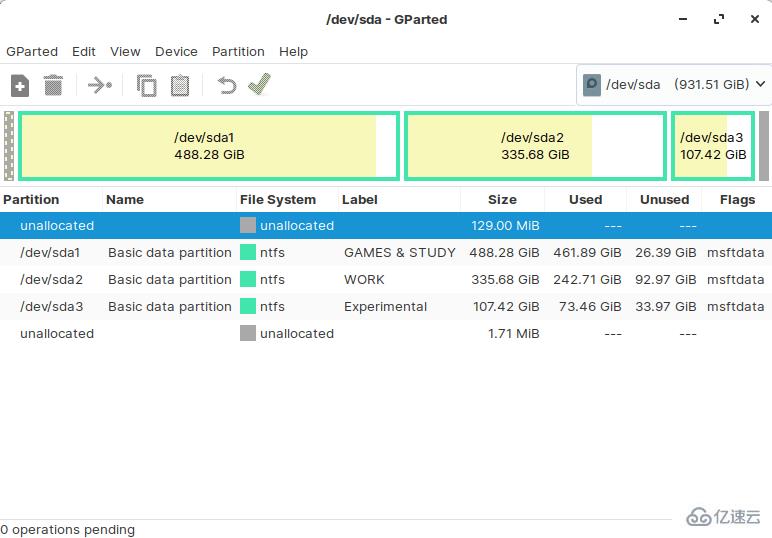Click the 488.28 GiB size cell

(504, 253)
